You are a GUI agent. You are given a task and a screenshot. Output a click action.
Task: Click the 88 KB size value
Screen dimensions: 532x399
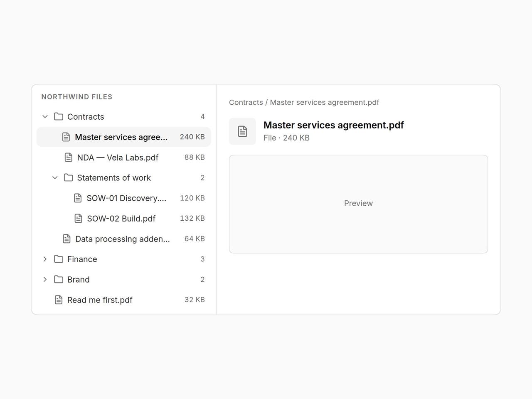[x=195, y=157]
